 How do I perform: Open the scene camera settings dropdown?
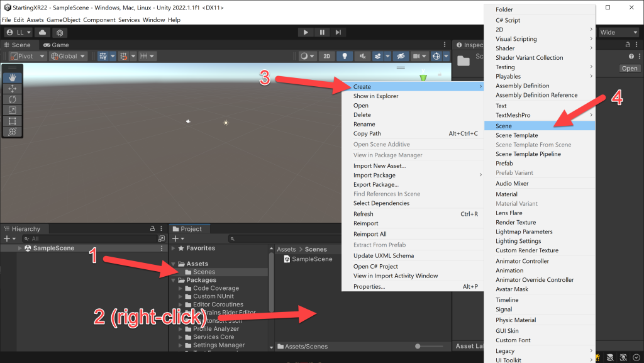(x=419, y=56)
